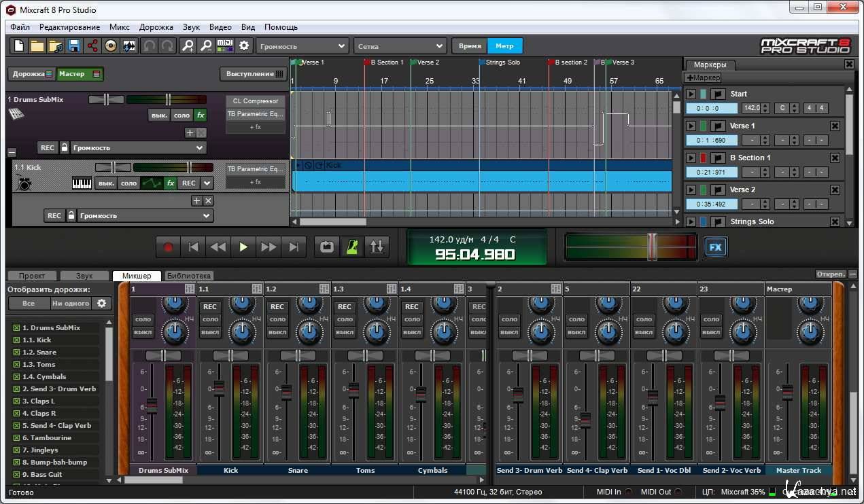Toggle the metronome icon
Screen dimensions: 864x504
(352, 247)
